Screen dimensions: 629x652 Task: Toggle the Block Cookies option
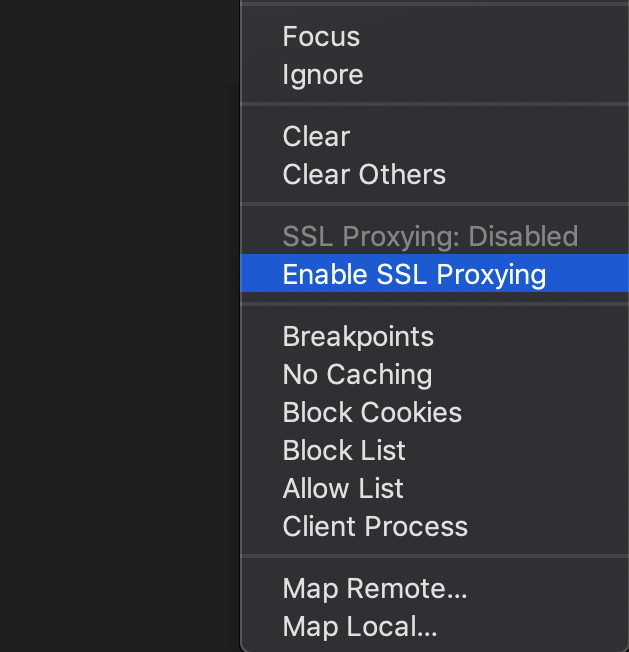pos(434,412)
